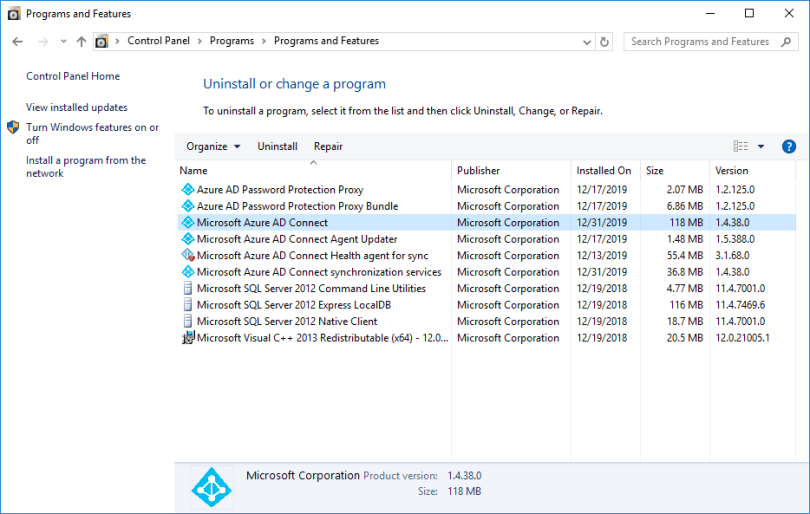Click the back navigation arrow
The width and height of the screenshot is (810, 514).
17,42
